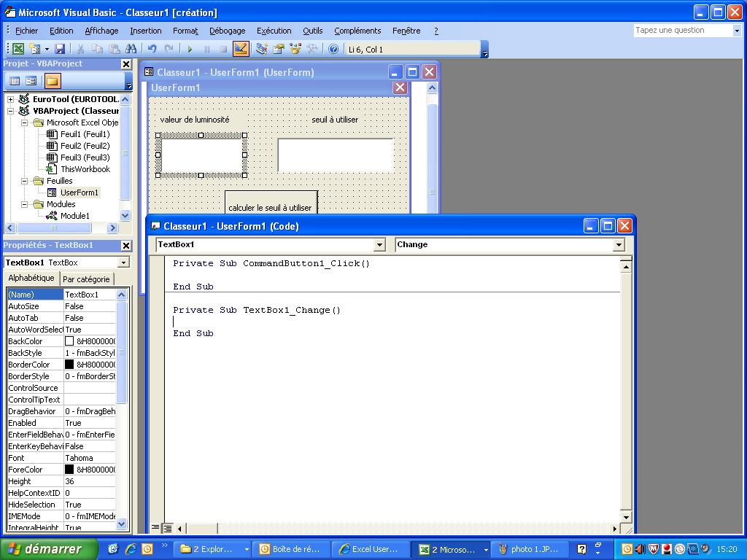Click the ForeColor black color swatch

tap(69, 470)
